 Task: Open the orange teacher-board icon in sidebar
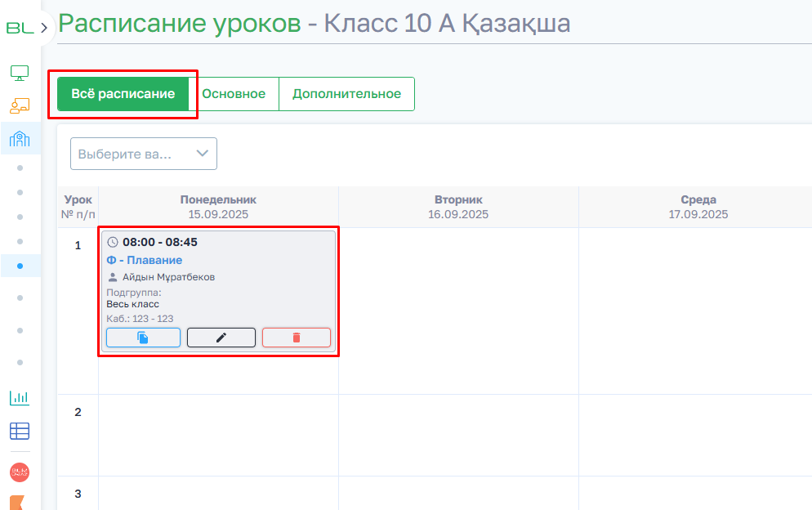coord(20,106)
